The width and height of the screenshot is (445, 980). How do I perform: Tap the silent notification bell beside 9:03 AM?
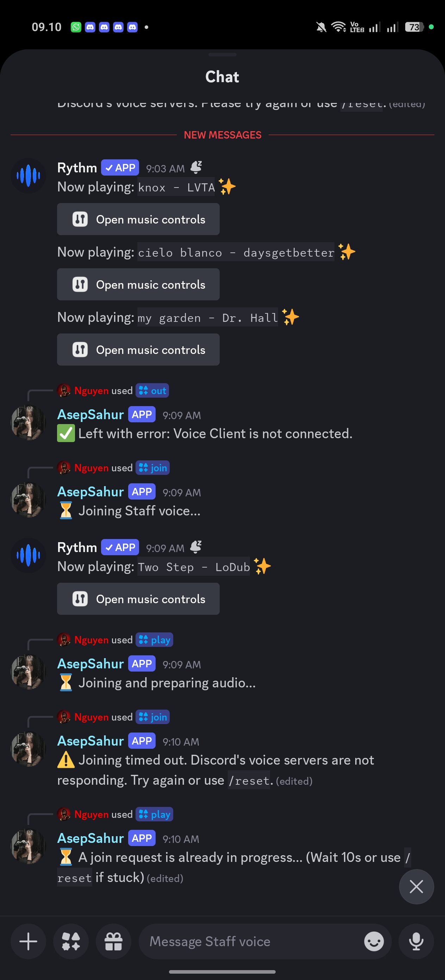tap(196, 167)
